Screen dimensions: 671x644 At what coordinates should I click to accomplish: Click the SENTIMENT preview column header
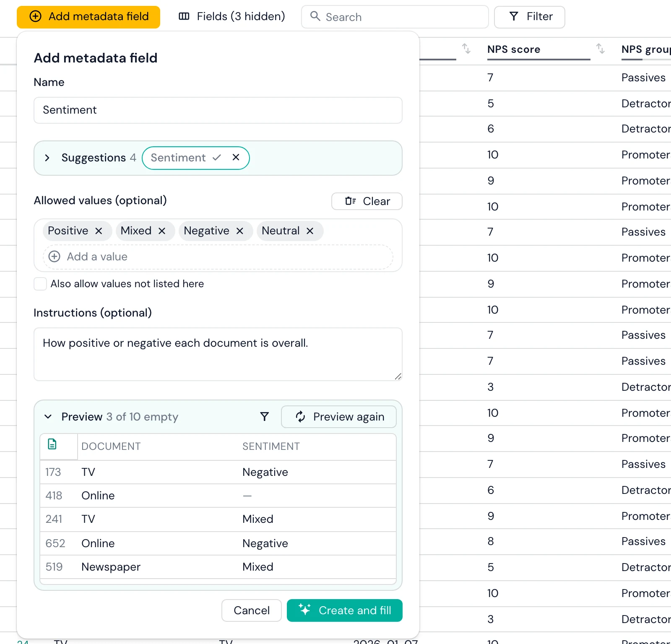tap(271, 447)
